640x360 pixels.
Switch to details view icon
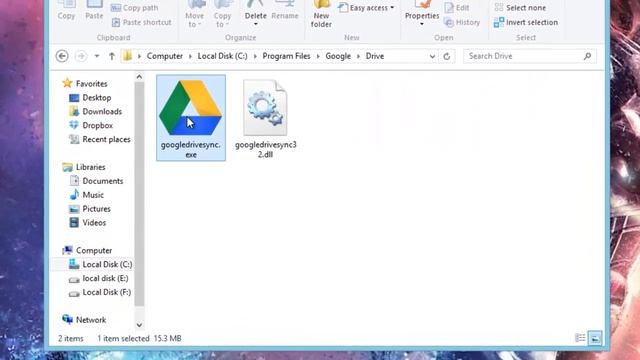[580, 338]
